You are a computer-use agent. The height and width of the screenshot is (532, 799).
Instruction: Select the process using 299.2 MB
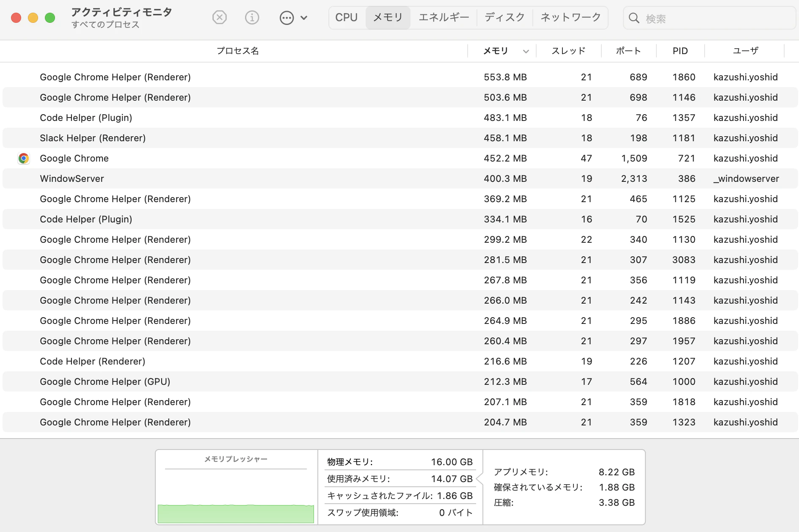[x=400, y=239]
